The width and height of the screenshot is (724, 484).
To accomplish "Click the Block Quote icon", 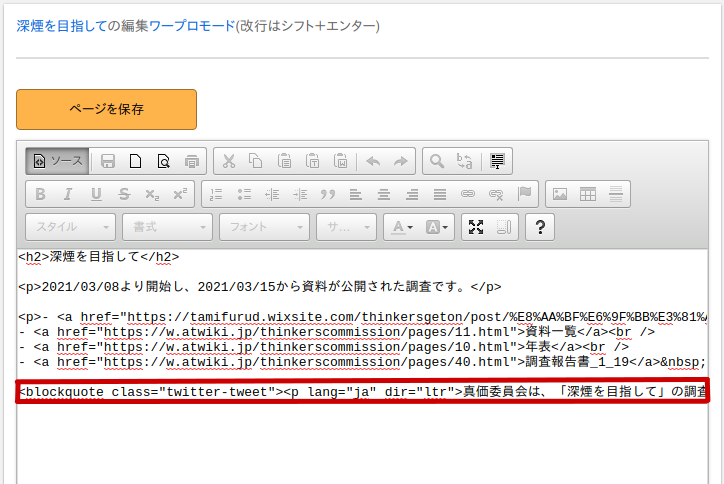I will point(328,194).
